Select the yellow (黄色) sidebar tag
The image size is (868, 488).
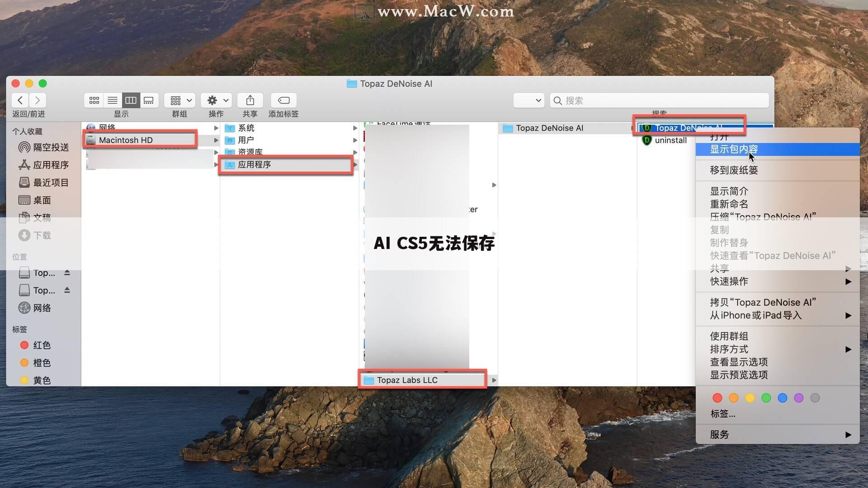(x=35, y=380)
